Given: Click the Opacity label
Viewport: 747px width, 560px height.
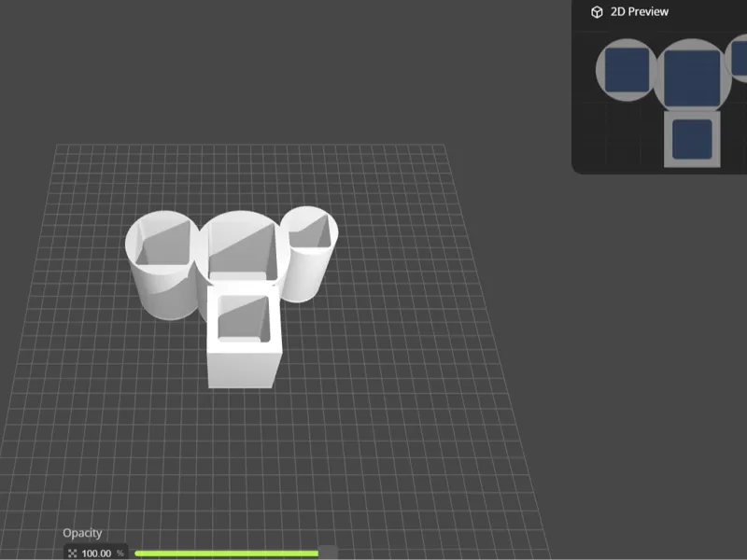Looking at the screenshot, I should (x=82, y=533).
